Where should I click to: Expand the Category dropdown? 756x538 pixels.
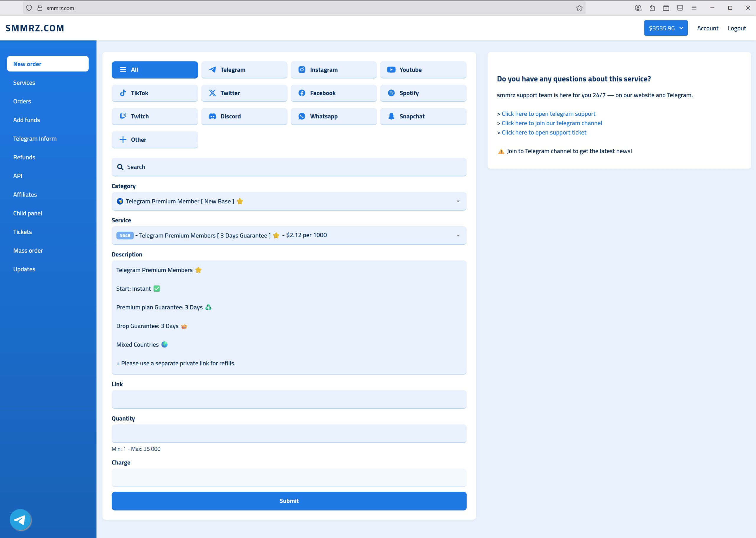tap(289, 201)
